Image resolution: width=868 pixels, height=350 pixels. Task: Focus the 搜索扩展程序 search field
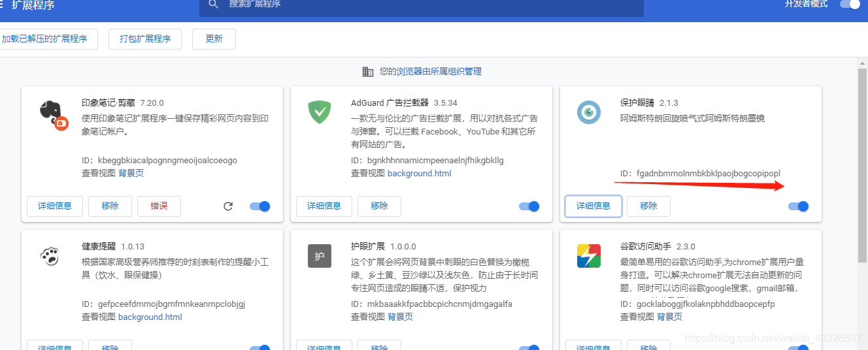pos(422,7)
